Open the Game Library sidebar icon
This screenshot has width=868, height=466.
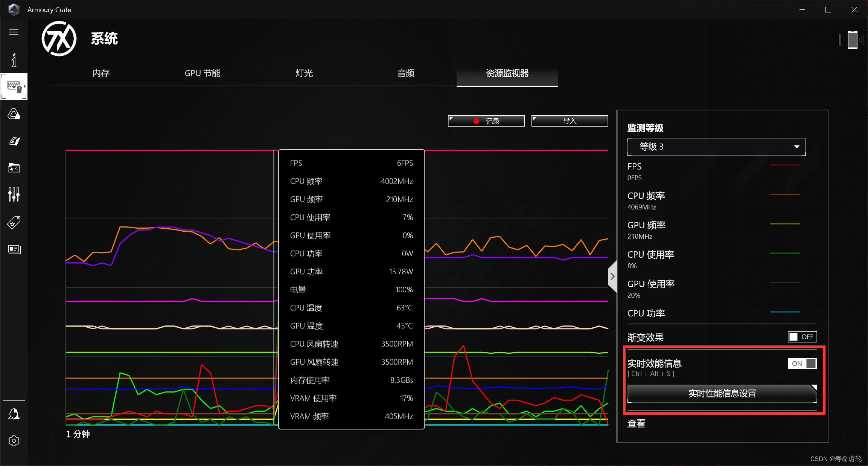[14, 168]
